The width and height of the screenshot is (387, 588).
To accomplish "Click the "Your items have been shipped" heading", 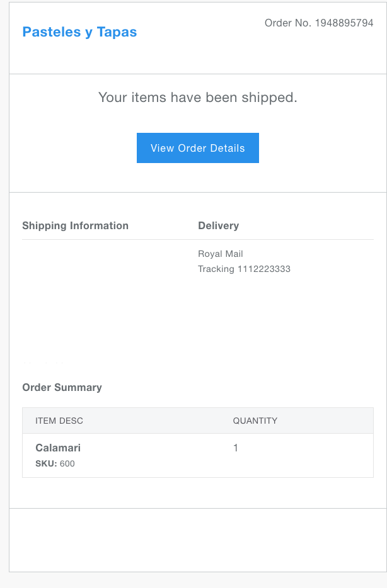I will [x=197, y=98].
